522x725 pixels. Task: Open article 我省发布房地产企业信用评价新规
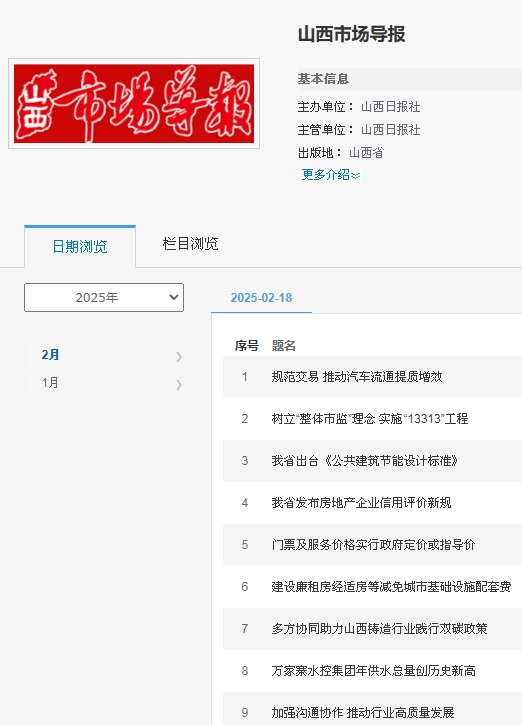[362, 503]
